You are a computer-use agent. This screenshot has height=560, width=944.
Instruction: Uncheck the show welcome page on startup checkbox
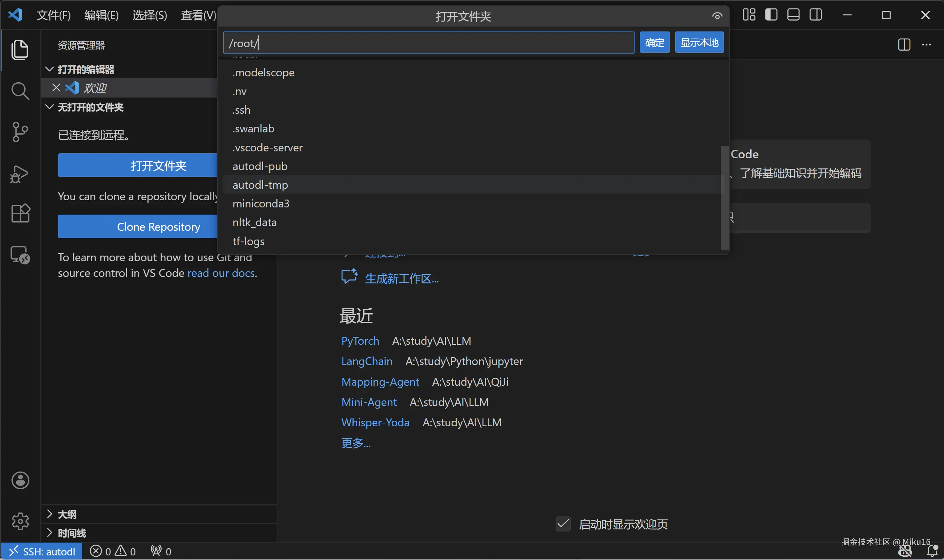click(x=563, y=524)
